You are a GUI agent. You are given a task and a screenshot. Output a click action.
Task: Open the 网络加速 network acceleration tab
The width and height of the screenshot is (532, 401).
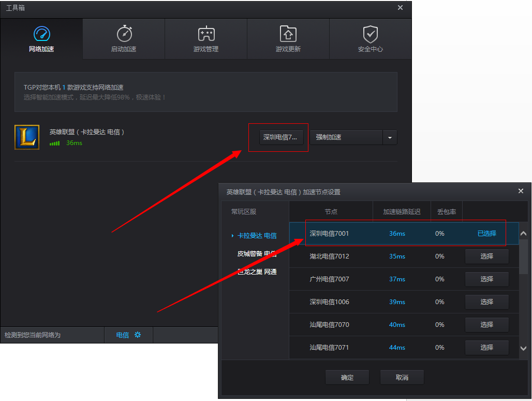click(41, 39)
